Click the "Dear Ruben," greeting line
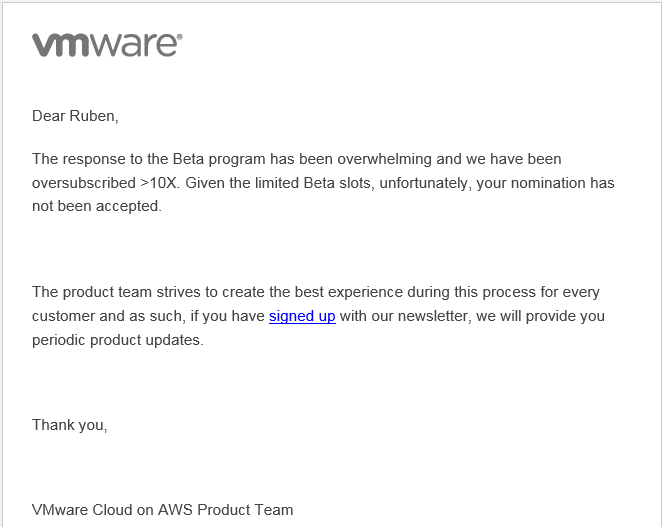662x527 pixels. click(75, 116)
